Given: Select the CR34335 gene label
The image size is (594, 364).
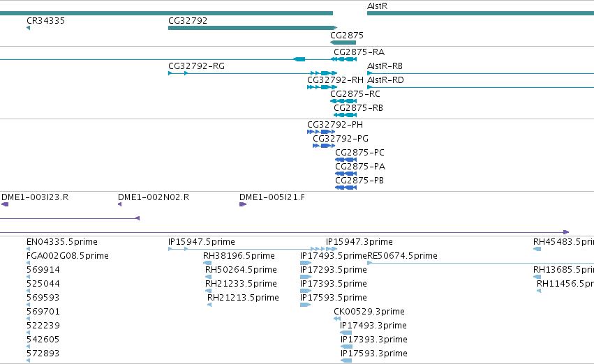Looking at the screenshot, I should [45, 21].
